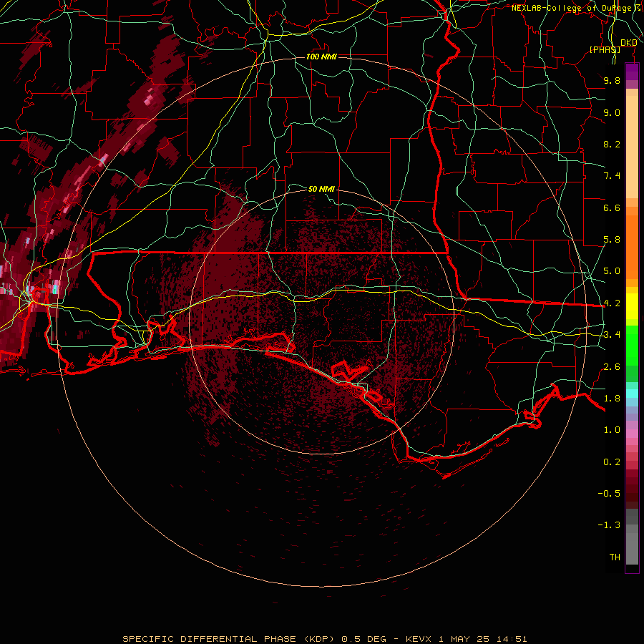Click the 5.0 scale value label

(x=612, y=271)
